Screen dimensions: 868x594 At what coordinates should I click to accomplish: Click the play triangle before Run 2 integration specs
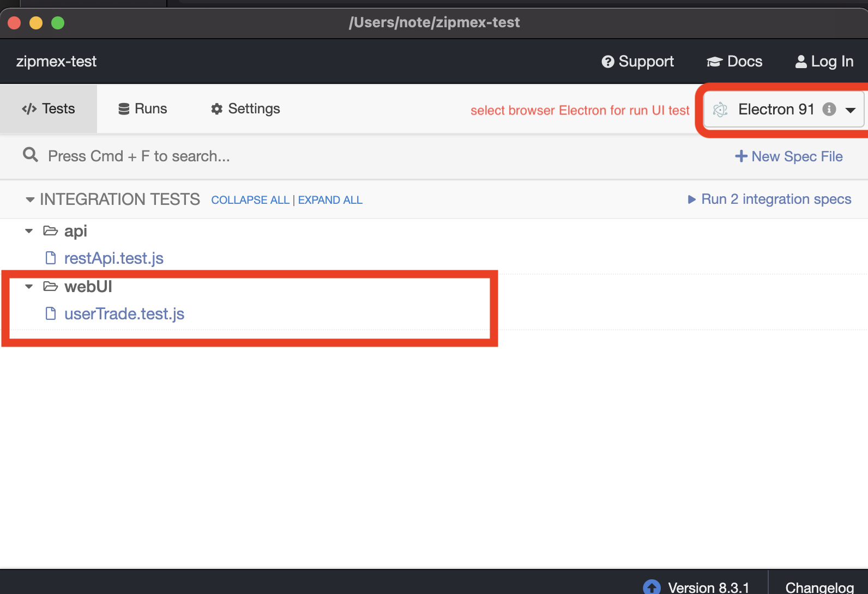692,199
